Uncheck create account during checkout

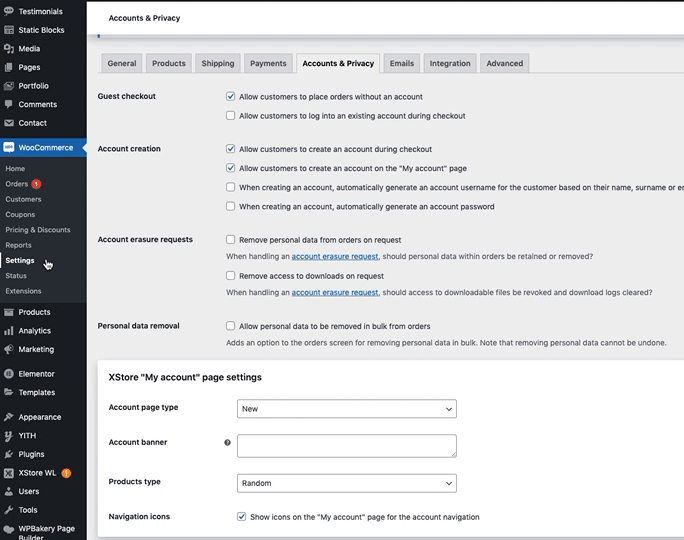click(230, 149)
